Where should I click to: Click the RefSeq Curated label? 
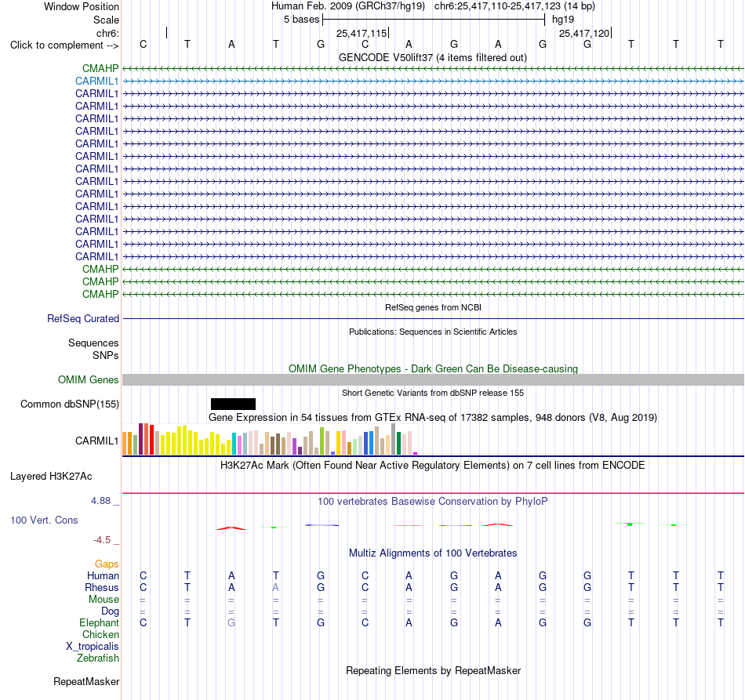(83, 319)
